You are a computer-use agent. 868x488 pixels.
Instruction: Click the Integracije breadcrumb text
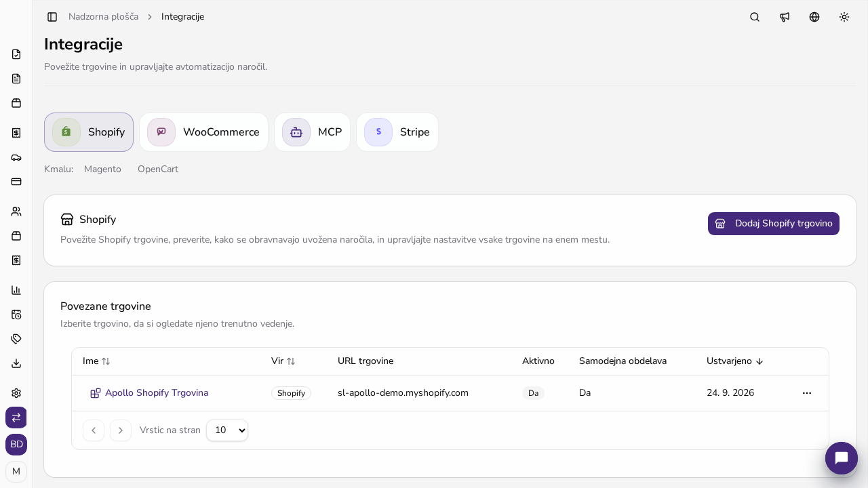182,17
